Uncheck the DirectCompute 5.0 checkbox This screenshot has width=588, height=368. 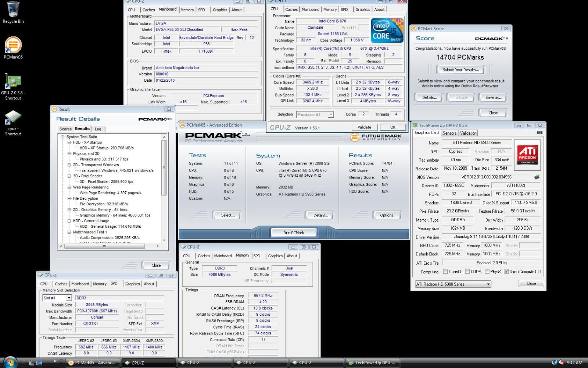(506, 272)
